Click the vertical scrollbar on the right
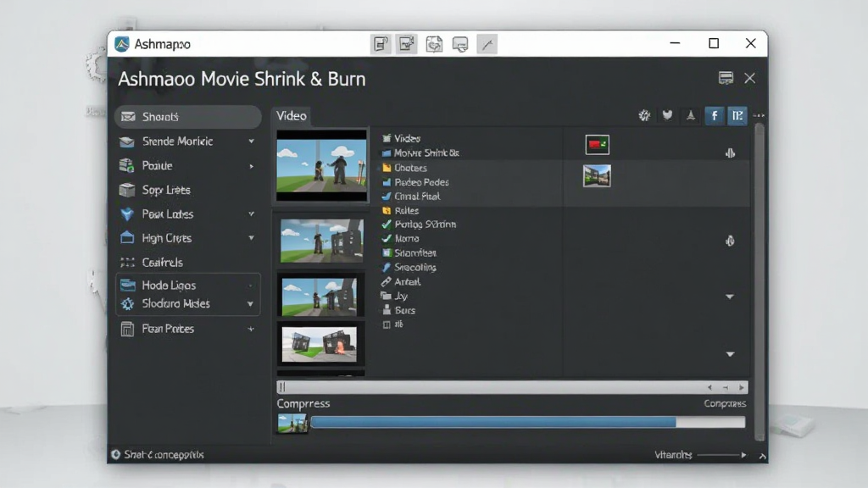Viewport: 868px width, 488px height. coord(759,282)
